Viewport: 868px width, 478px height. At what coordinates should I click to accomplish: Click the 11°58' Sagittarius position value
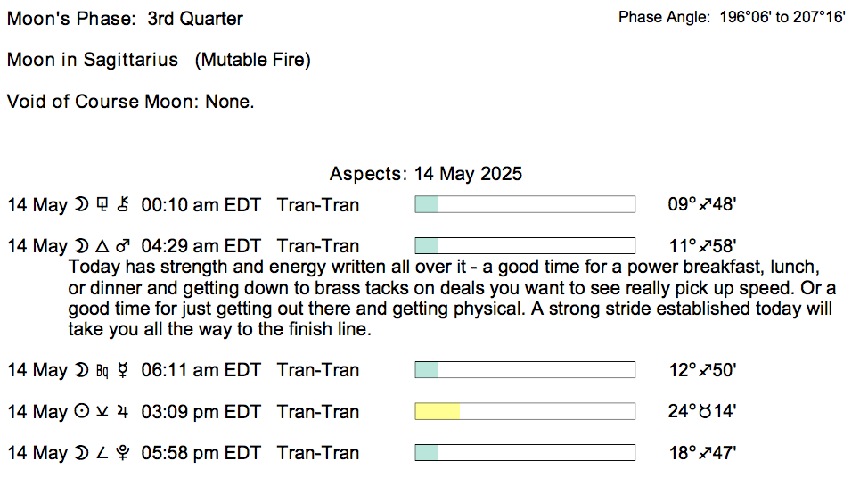pos(701,246)
